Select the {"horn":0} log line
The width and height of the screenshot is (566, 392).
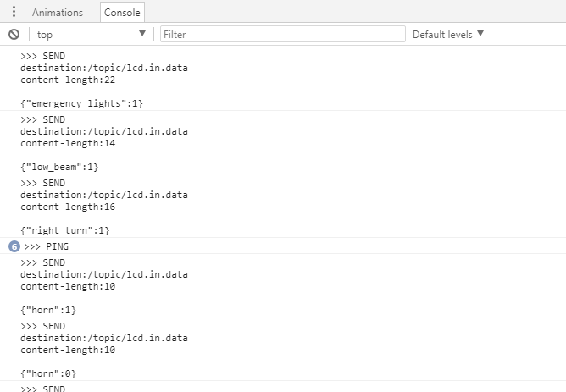point(48,373)
